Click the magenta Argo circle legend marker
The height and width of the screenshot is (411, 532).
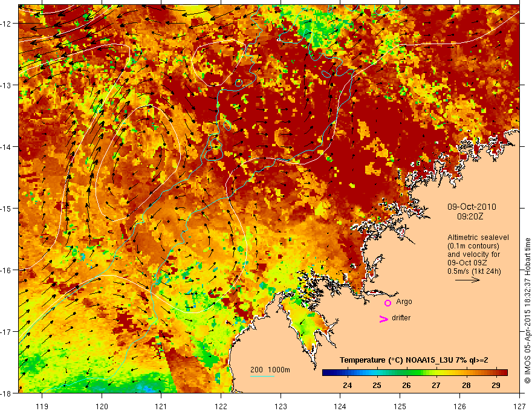(388, 303)
